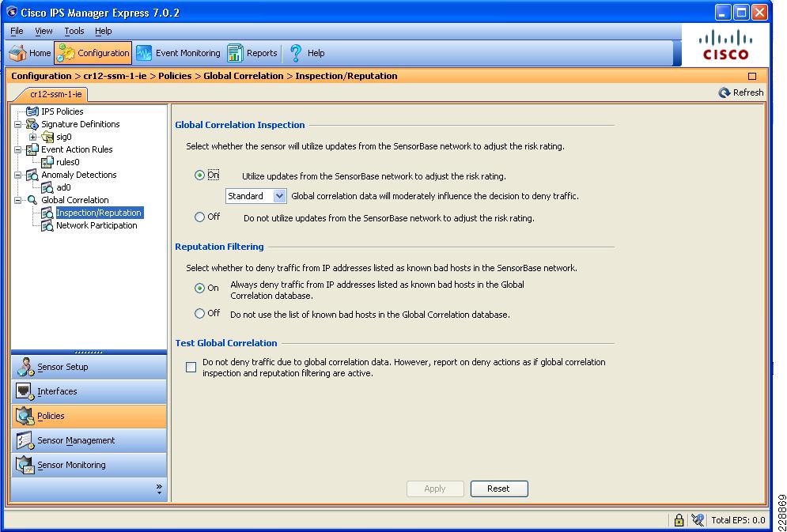Turn Reputation Filtering On
The height and width of the screenshot is (532, 787).
pyautogui.click(x=200, y=289)
